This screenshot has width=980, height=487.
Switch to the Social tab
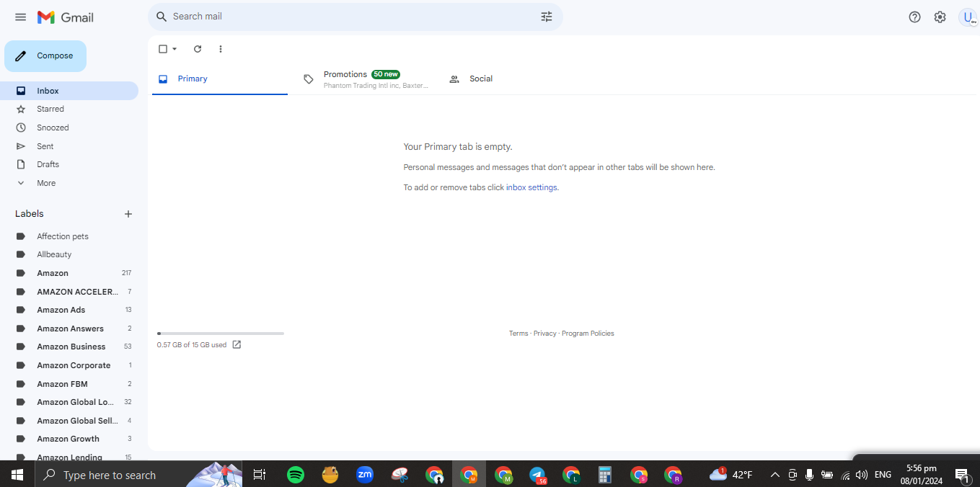click(510, 79)
